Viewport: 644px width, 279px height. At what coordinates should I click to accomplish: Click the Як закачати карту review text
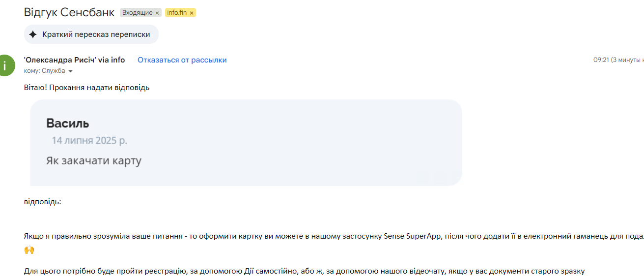[x=94, y=160]
